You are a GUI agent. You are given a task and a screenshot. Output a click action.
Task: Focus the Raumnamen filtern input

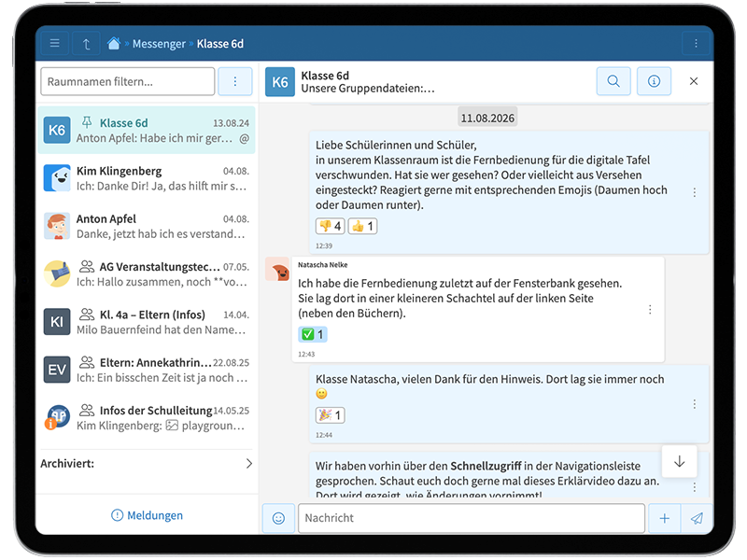(128, 81)
